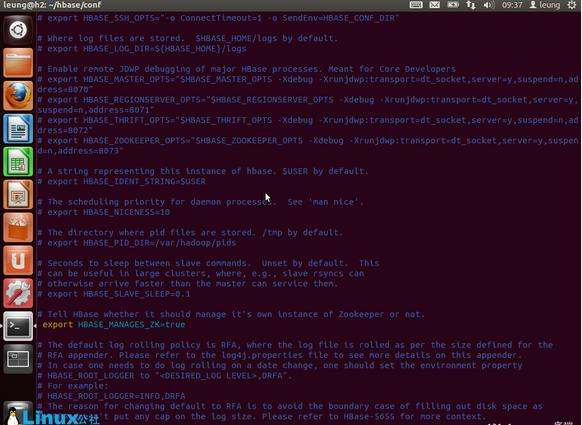Open System Settings wrench-and-gear icon
Screen dimensions: 582x425
(18, 293)
